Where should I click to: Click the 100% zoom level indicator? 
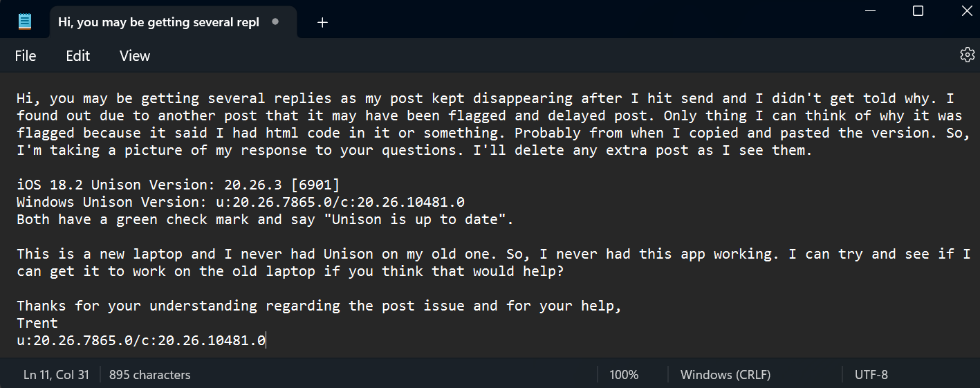pos(624,375)
